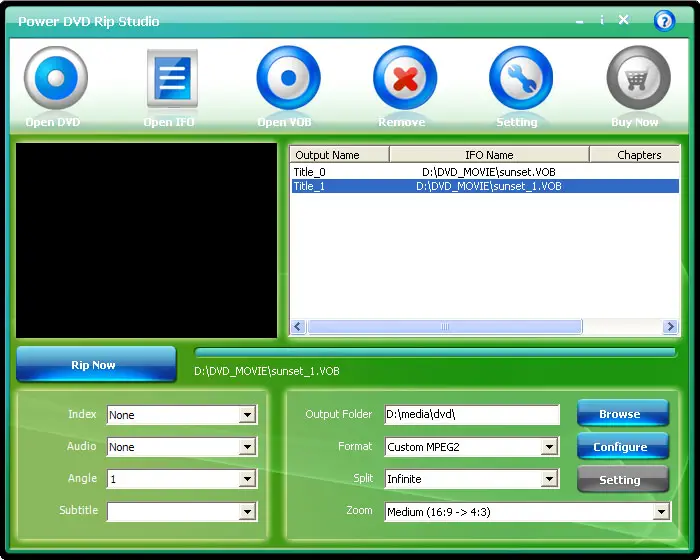Expand the Index dropdown
700x560 pixels.
coord(247,415)
